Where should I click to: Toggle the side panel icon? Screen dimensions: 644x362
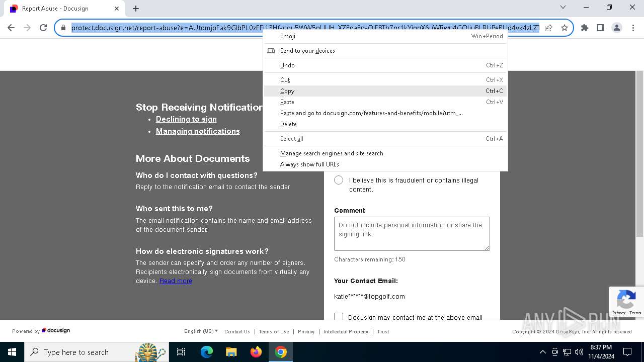click(601, 28)
